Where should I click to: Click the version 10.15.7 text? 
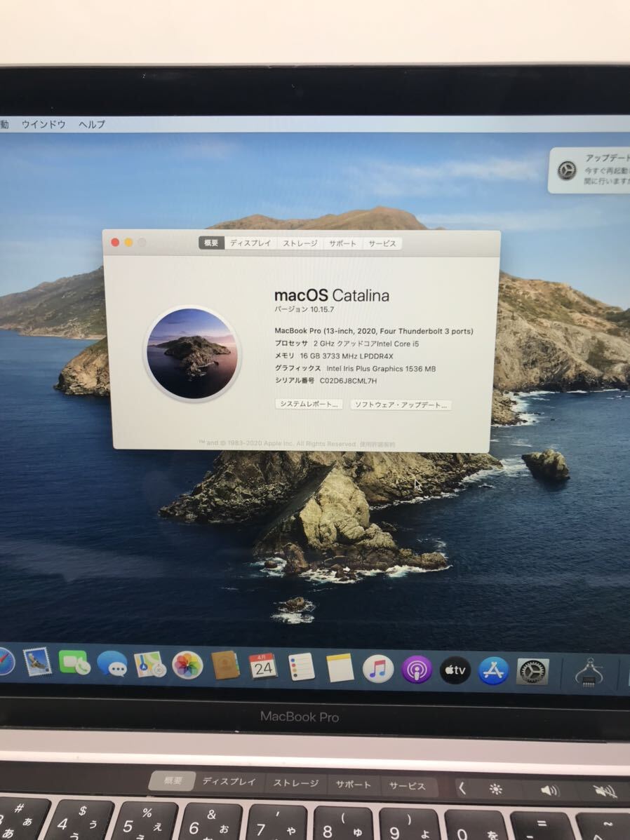coord(304,310)
